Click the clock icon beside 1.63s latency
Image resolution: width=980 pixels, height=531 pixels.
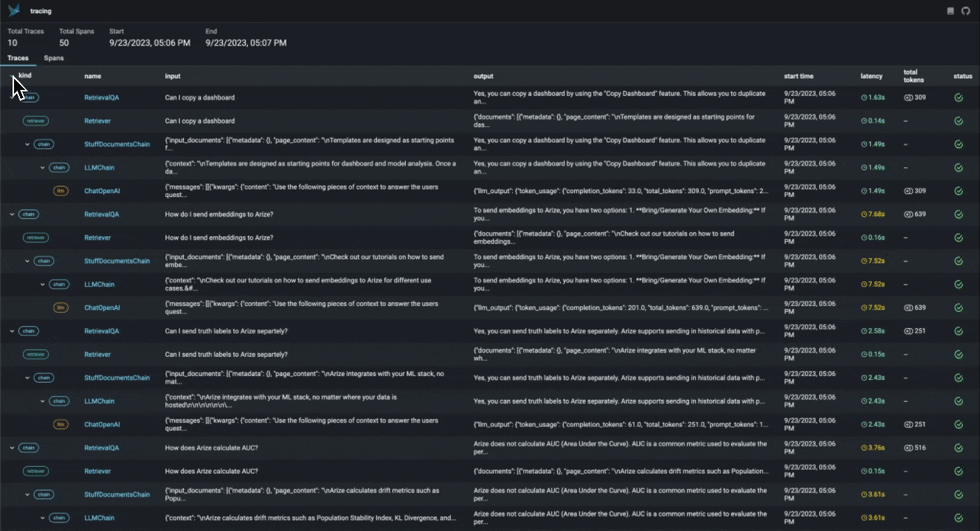[x=864, y=97]
